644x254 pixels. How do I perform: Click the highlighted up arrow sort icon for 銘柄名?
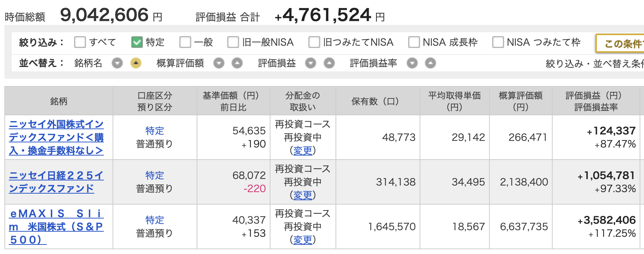point(136,63)
